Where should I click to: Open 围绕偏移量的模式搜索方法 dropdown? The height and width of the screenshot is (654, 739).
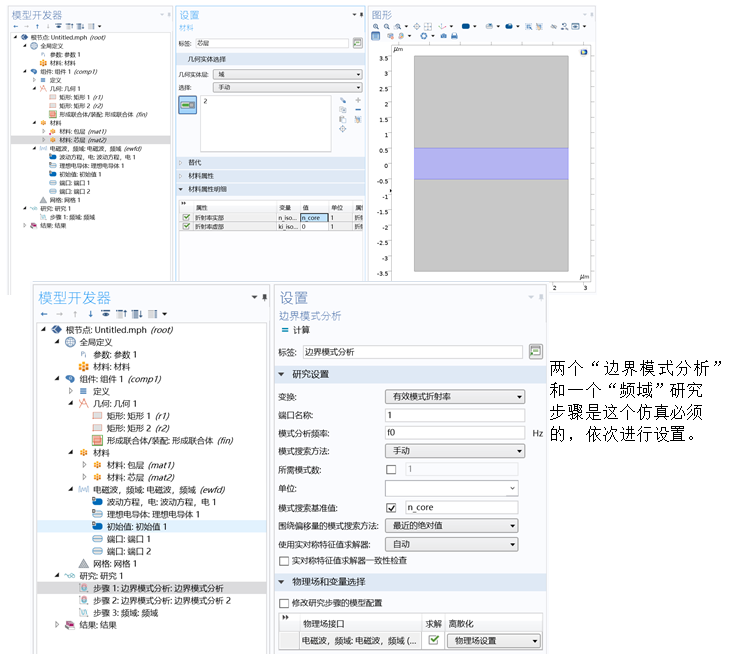[452, 525]
